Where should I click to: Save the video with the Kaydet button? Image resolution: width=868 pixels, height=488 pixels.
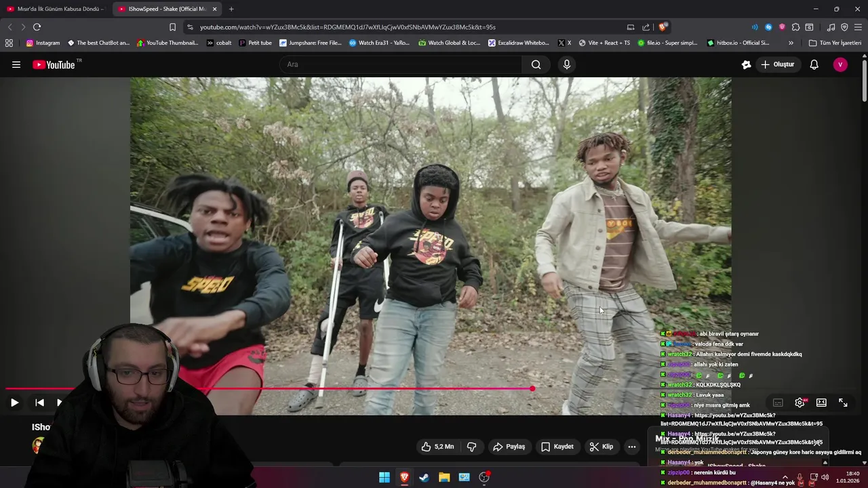click(557, 447)
